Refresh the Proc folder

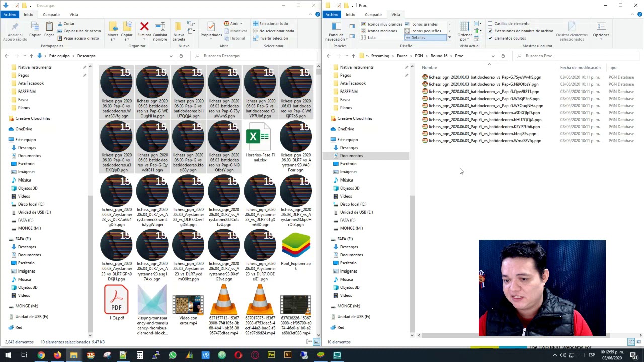[503, 56]
